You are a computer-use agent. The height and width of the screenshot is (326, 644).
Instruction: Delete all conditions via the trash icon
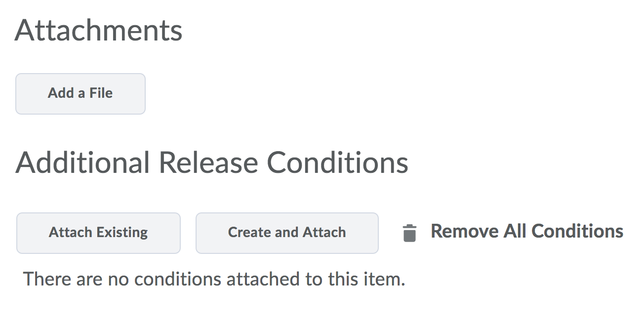click(x=409, y=233)
